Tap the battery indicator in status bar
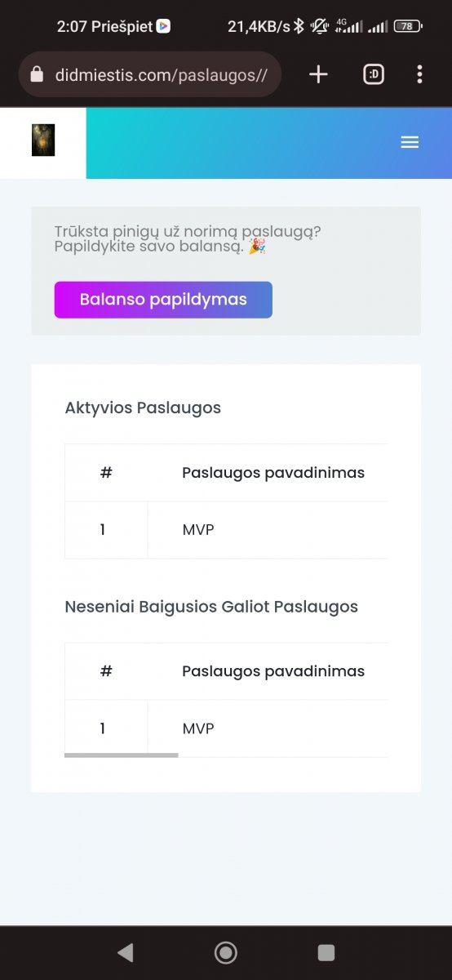Screen dimensions: 452x980 click(407, 26)
